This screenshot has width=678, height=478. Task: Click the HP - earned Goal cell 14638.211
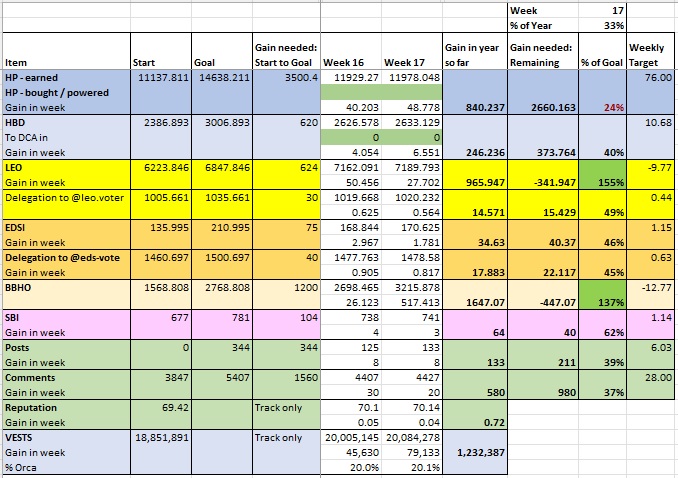[222, 77]
